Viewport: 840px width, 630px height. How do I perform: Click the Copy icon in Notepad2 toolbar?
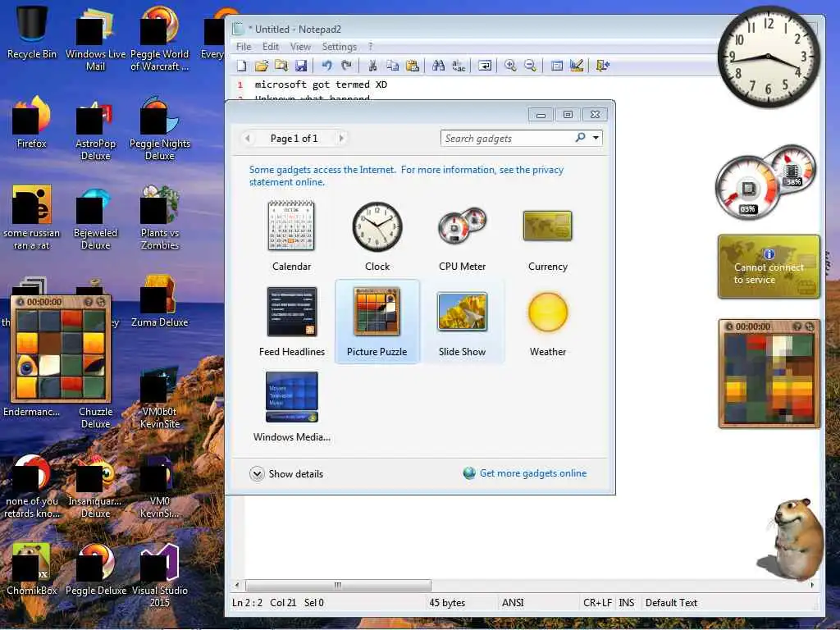[x=392, y=66]
